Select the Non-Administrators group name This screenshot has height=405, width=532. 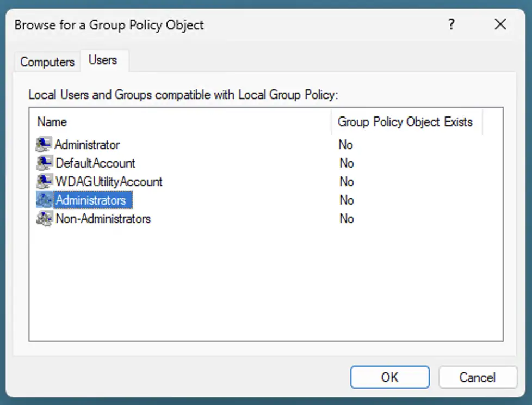(x=103, y=219)
